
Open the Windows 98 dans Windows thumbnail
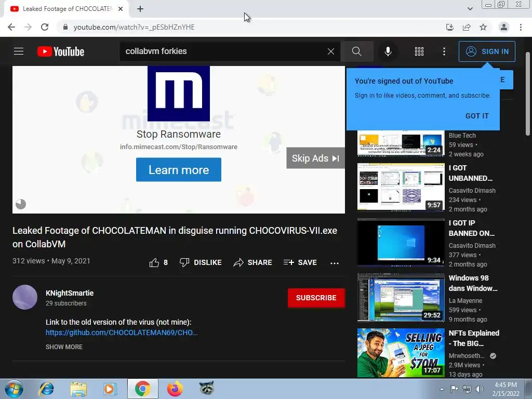pos(401,297)
